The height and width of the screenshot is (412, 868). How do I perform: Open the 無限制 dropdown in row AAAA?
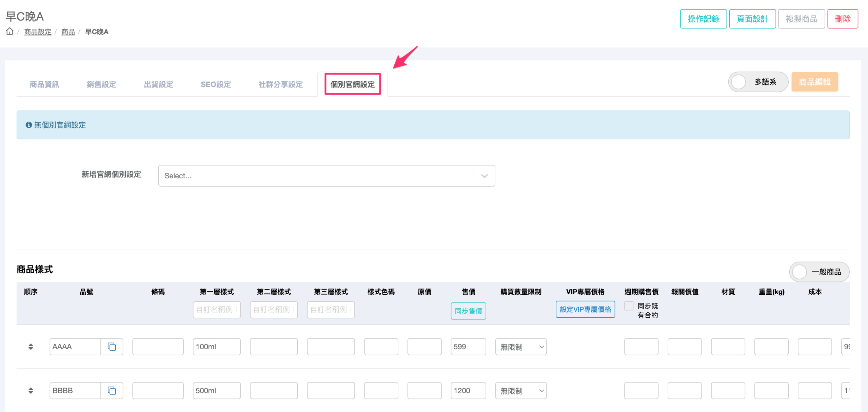521,347
